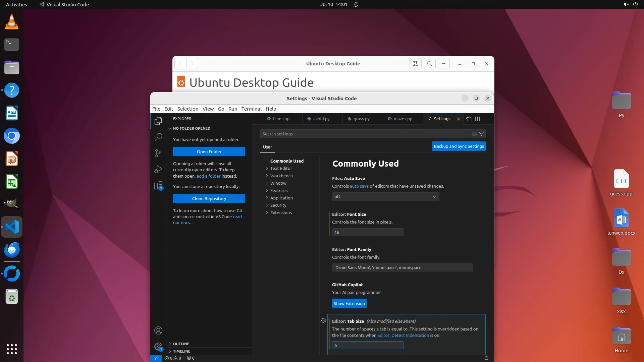
Task: Switch to the maze.cpp tab
Action: pyautogui.click(x=403, y=119)
